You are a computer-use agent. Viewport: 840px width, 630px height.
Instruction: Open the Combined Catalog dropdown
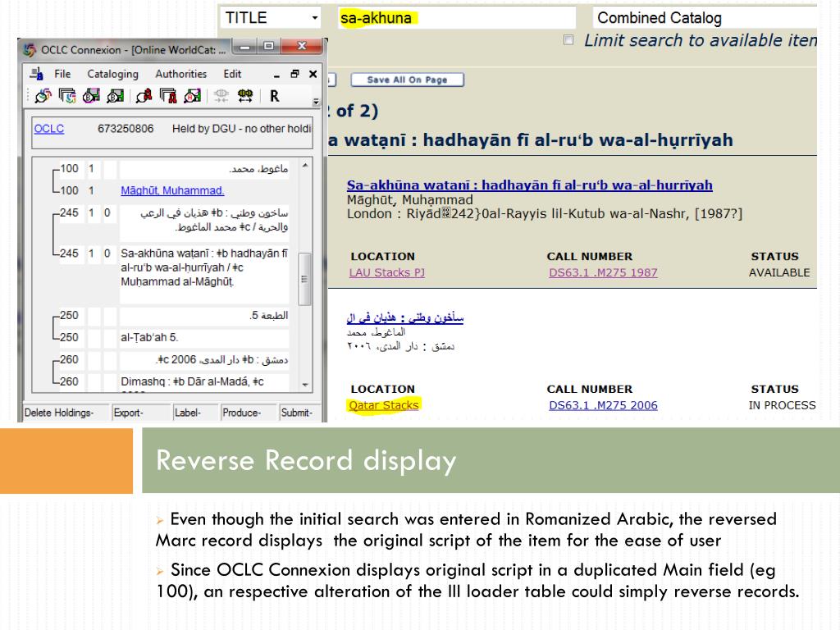pyautogui.click(x=705, y=18)
